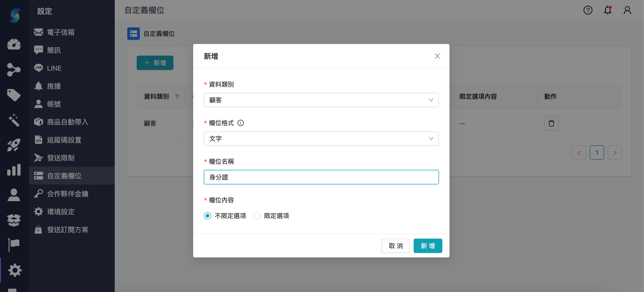This screenshot has width=644, height=292.
Task: Delete the 顧客 row using the trash icon
Action: click(x=551, y=123)
